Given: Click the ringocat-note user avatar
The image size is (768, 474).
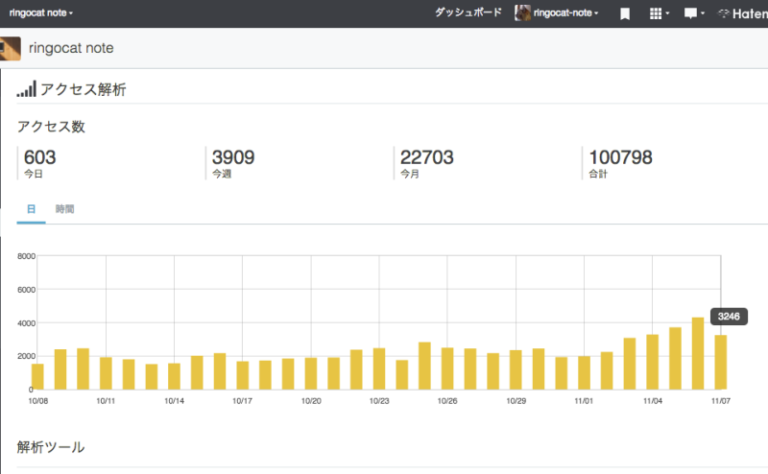Looking at the screenshot, I should point(522,13).
